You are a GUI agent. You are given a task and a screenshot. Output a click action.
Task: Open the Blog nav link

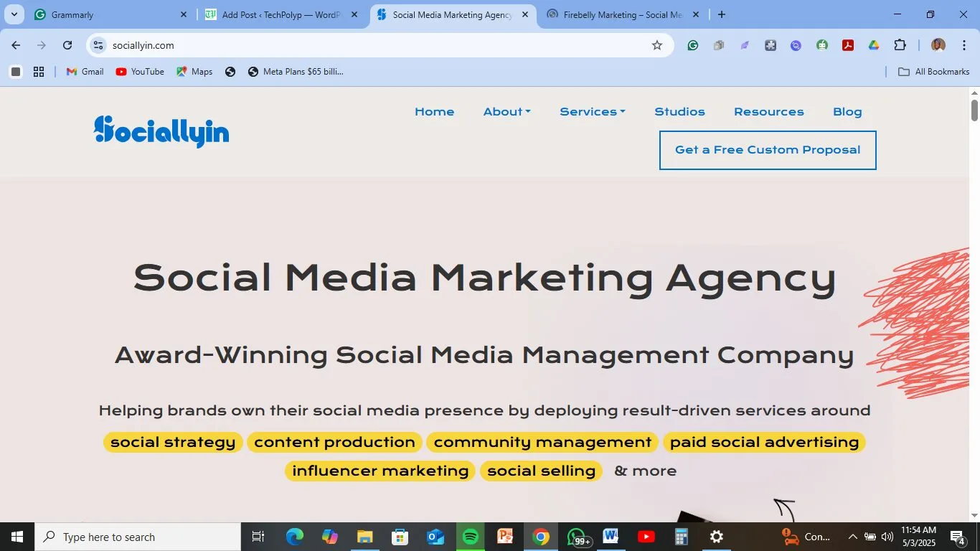click(x=847, y=112)
